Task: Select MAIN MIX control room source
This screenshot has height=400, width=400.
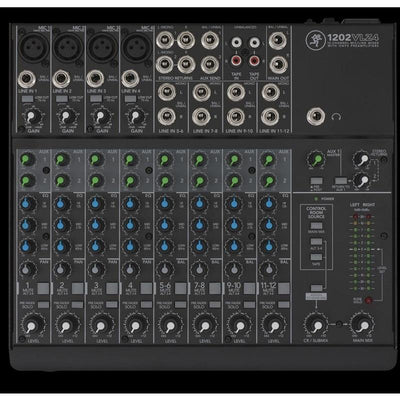Action: 316,226
